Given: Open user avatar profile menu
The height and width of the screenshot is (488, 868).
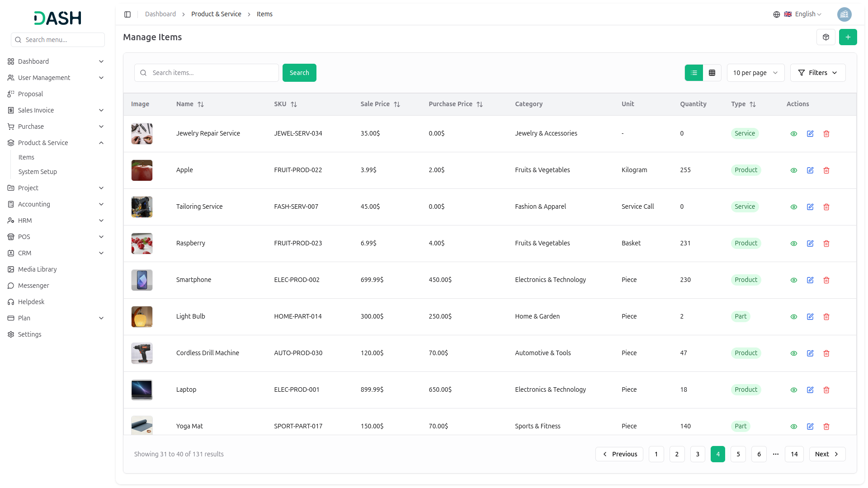Looking at the screenshot, I should (x=844, y=14).
